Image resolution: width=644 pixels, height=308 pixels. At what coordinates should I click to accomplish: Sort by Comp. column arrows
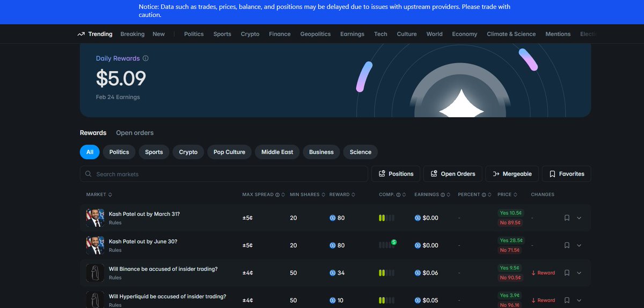(404, 195)
